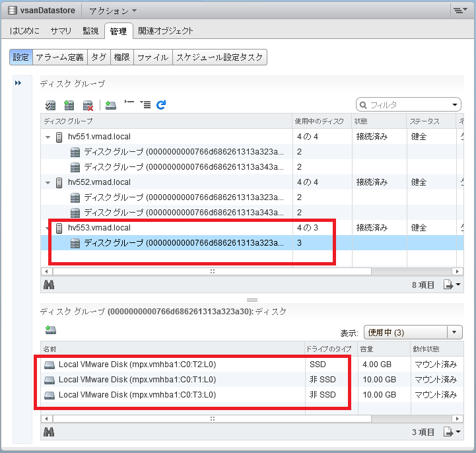Select the 管理 tab
Screen dimensions: 476x453
(x=118, y=31)
